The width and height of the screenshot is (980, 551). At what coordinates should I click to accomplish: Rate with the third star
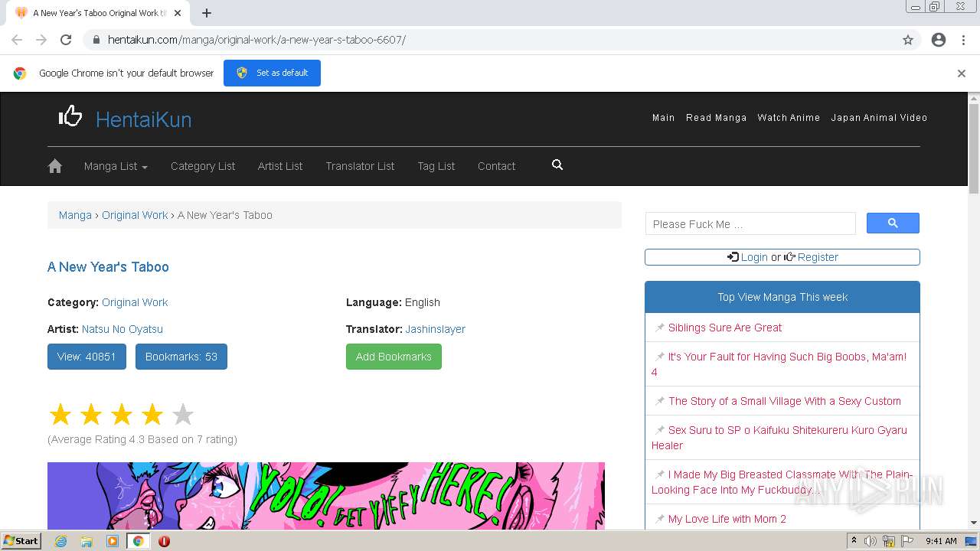(x=122, y=415)
